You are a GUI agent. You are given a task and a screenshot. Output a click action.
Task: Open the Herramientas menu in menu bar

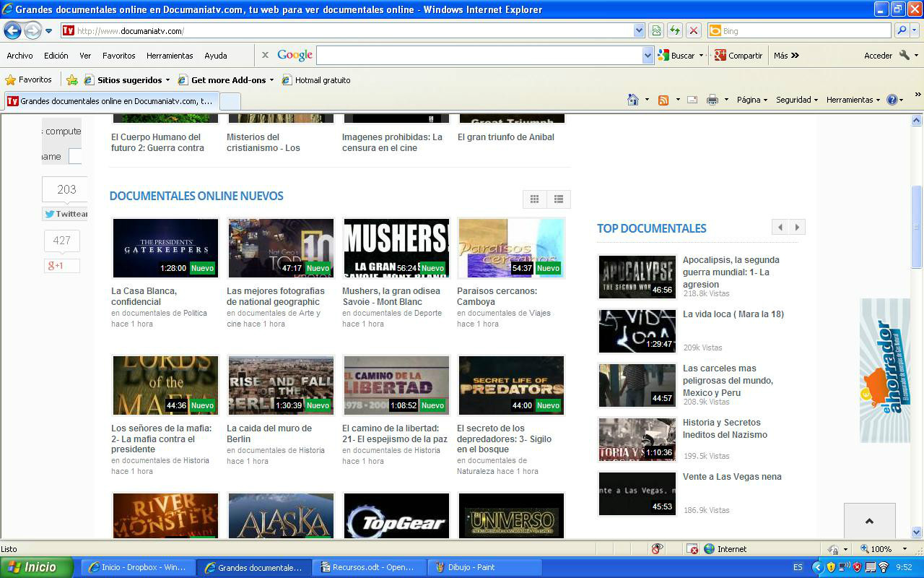tap(170, 56)
